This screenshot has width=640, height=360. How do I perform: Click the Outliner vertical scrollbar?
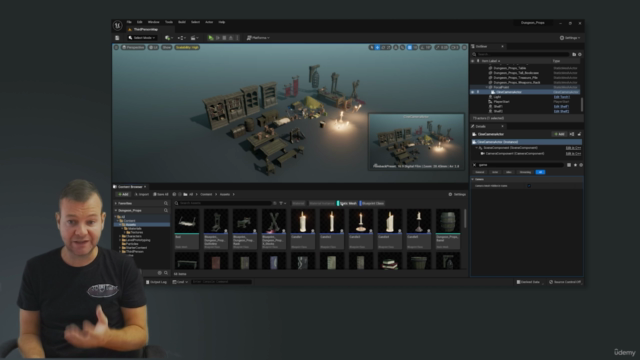point(582,104)
